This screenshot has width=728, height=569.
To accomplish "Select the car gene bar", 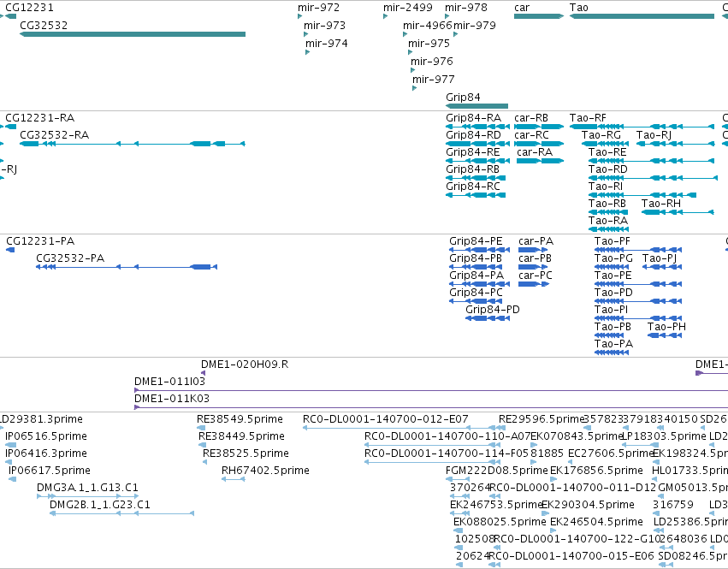I will [539, 16].
